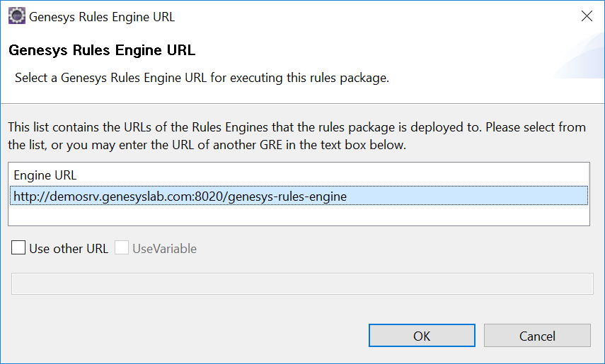Viewport: 605px width, 364px height.
Task: Click empty space below the URL row in list
Action: pos(300,216)
